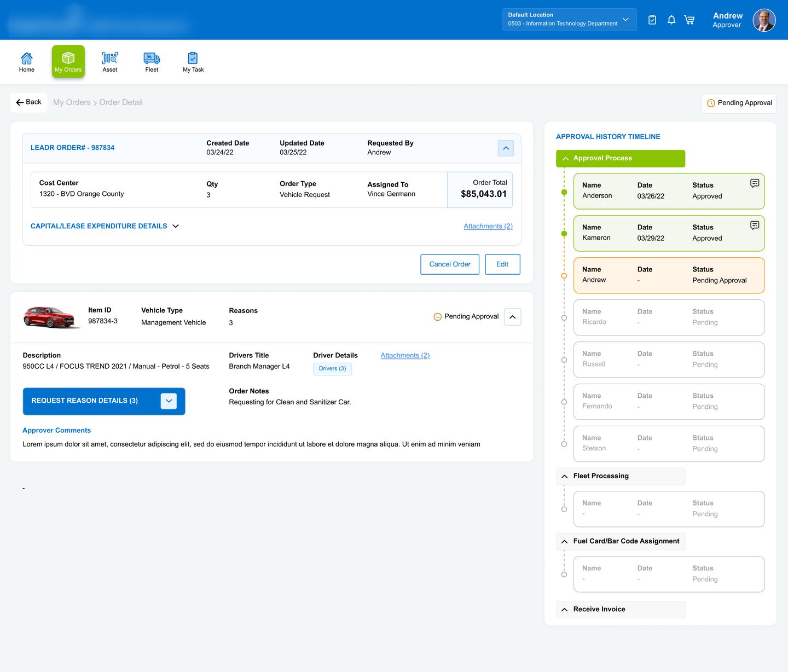788x672 pixels.
Task: Click Stetson pending approval card
Action: click(669, 444)
